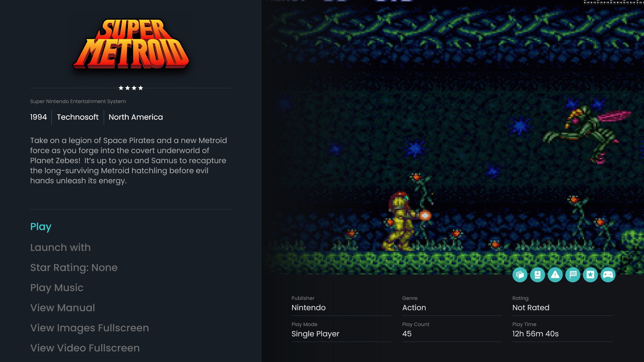Click the stacked cards badge icon
The width and height of the screenshot is (644, 362).
[520, 275]
